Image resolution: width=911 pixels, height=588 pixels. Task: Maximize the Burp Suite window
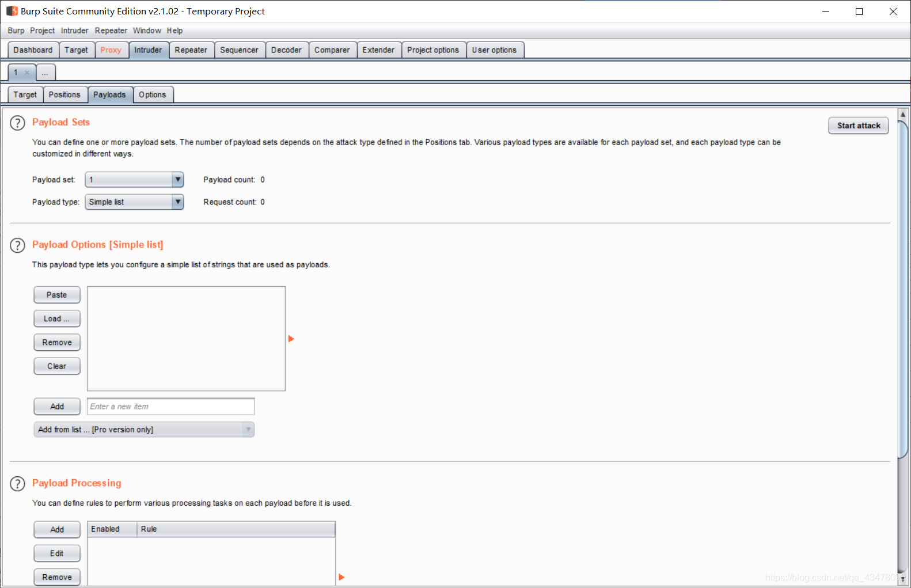pyautogui.click(x=859, y=12)
